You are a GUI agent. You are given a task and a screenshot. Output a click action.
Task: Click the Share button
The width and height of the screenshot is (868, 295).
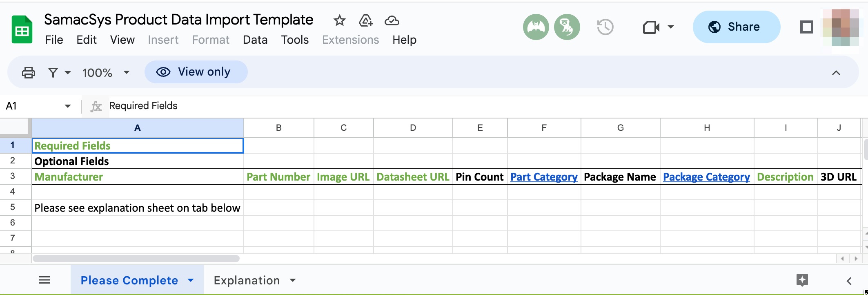736,27
